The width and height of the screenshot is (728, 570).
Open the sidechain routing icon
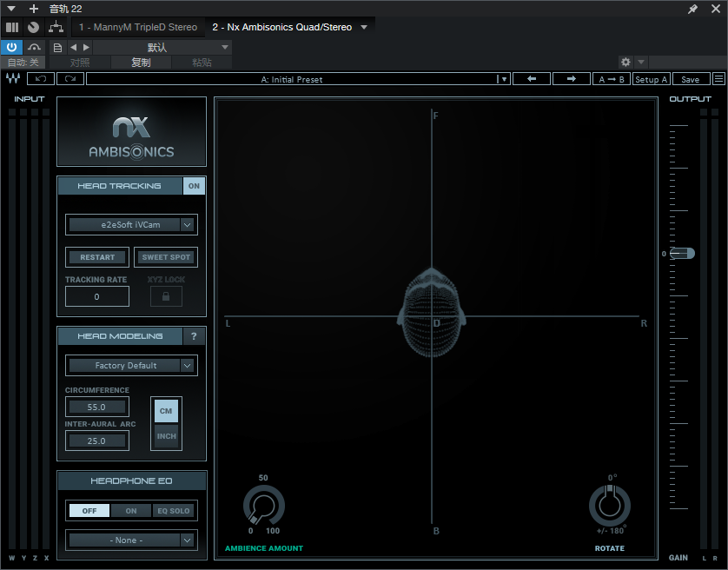tap(56, 27)
